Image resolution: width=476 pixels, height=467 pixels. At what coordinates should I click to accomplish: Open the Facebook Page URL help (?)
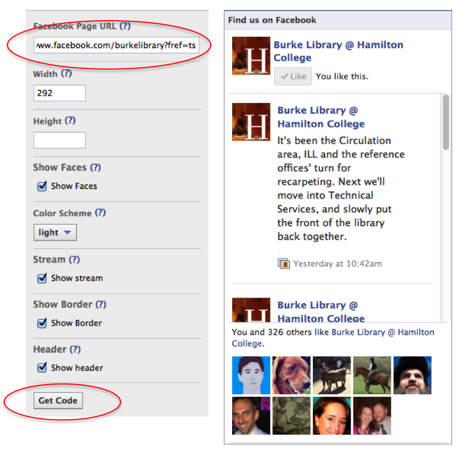pyautogui.click(x=125, y=26)
